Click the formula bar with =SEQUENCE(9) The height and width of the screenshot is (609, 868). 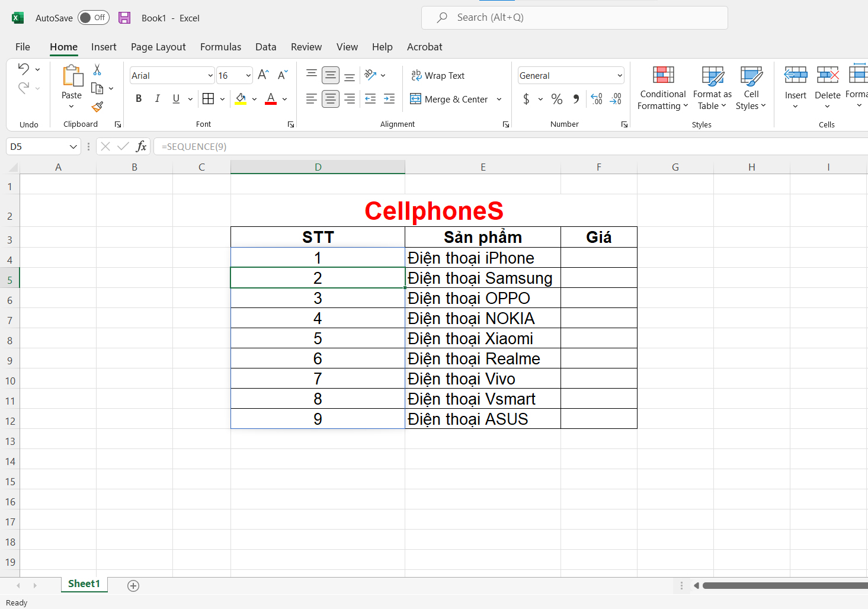point(511,146)
